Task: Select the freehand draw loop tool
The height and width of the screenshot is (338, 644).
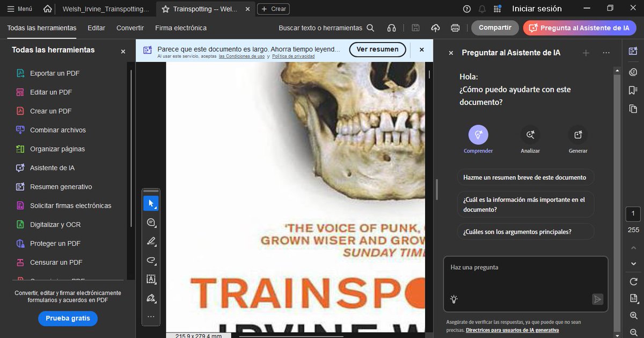Action: (151, 260)
